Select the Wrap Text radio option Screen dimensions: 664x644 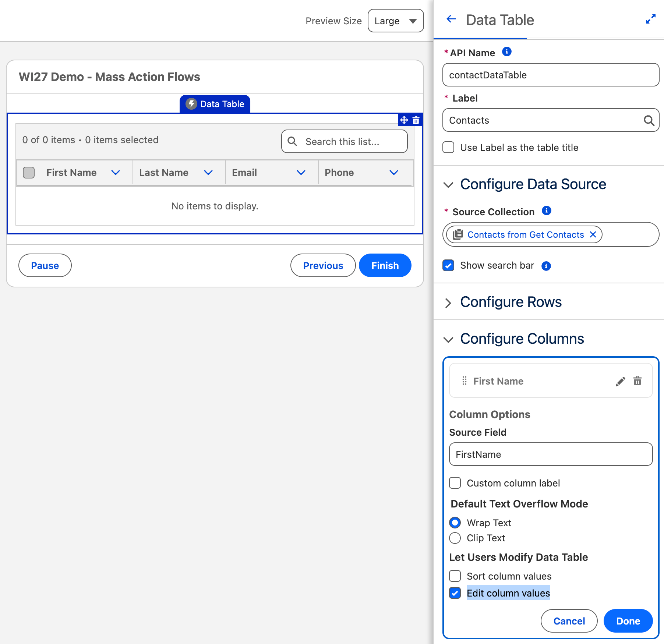pyautogui.click(x=455, y=523)
